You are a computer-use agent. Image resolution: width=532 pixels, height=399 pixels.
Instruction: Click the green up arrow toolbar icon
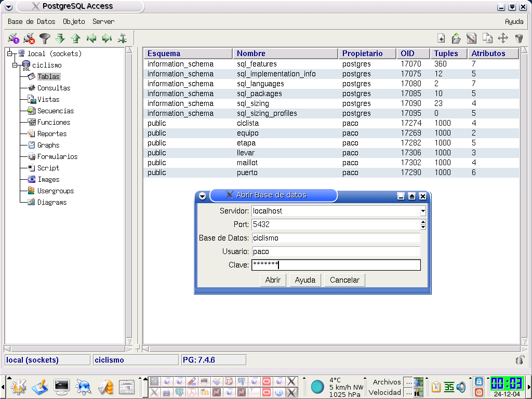click(75, 38)
